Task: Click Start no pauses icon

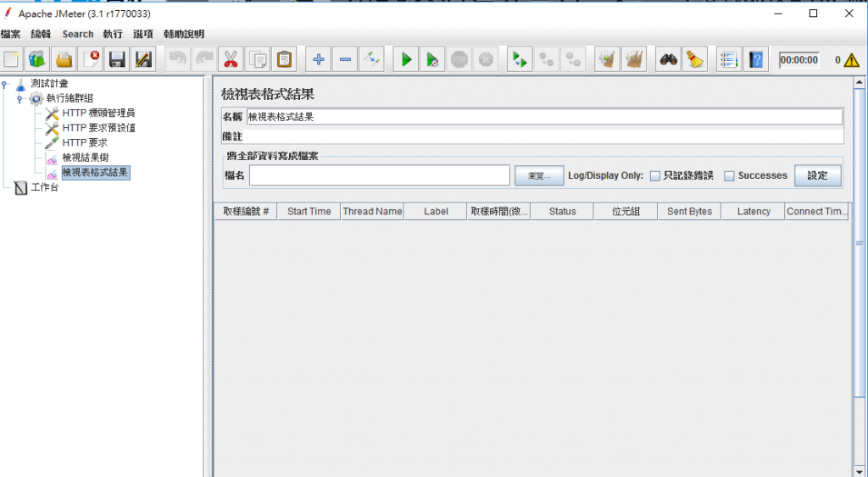Action: 432,59
